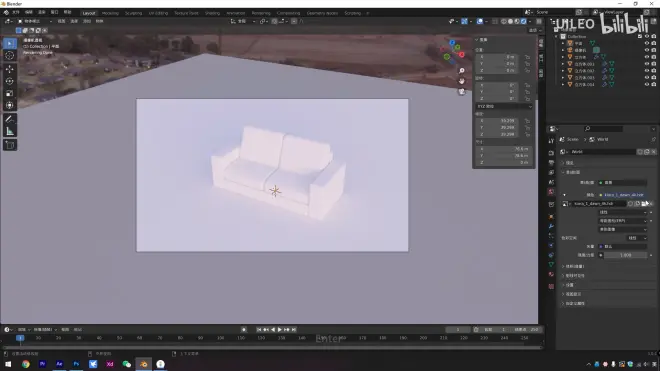Screen dimensions: 660x371
Task: Open the XYZ Euler rotation mode dropdown
Action: pos(504,107)
